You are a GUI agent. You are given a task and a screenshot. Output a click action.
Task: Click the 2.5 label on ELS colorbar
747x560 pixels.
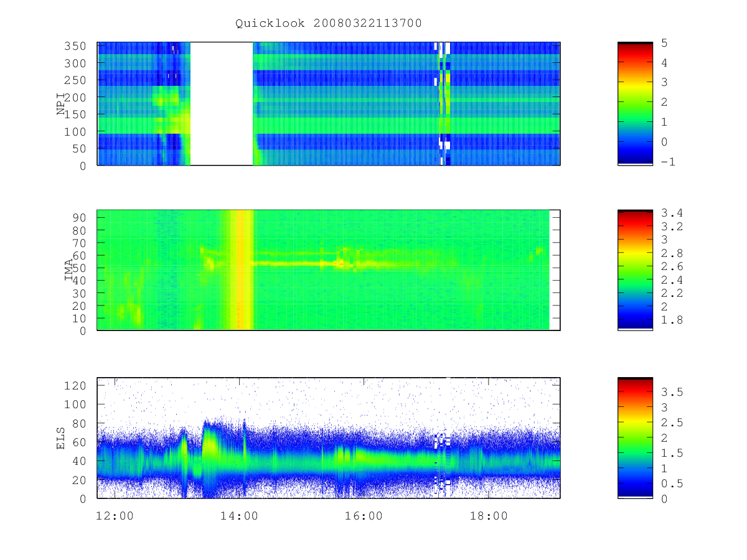click(672, 422)
